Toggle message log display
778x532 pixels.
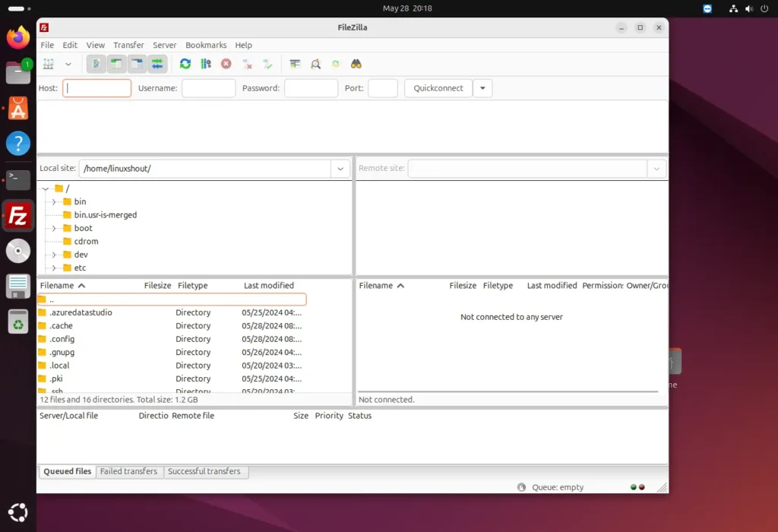(96, 64)
